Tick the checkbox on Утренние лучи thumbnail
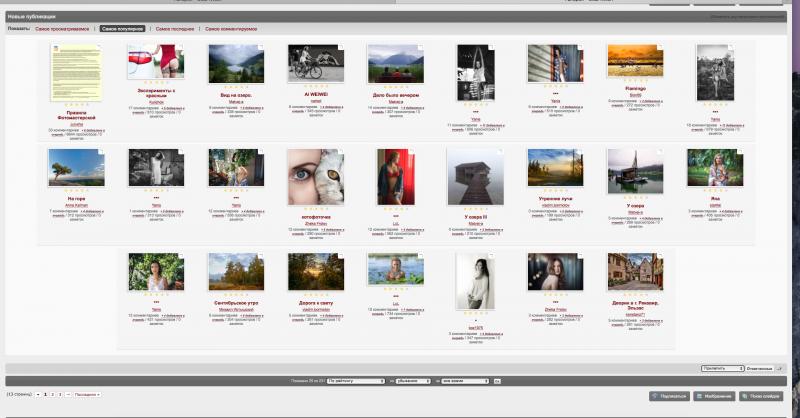This screenshot has height=418, width=800. pos(580,152)
